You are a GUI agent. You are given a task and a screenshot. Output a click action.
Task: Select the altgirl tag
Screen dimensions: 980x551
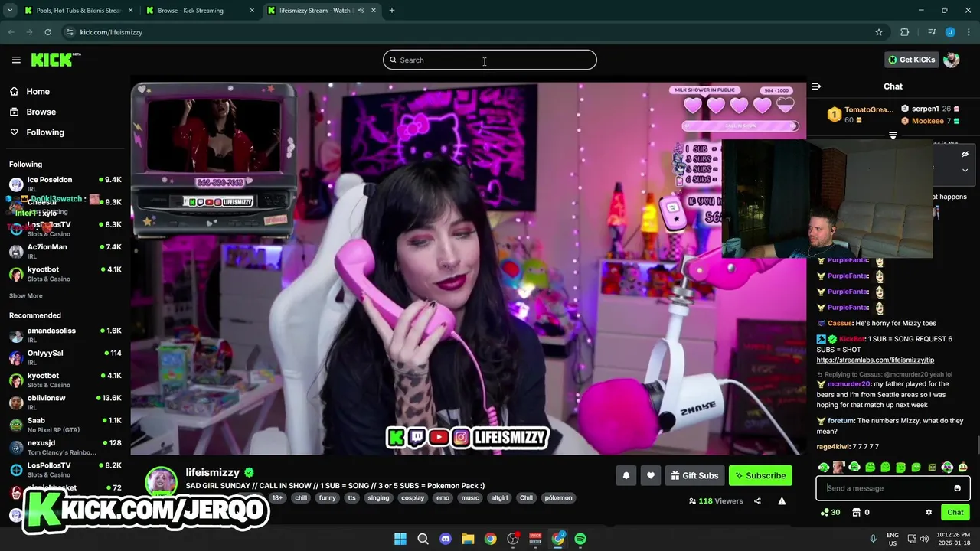pyautogui.click(x=499, y=498)
